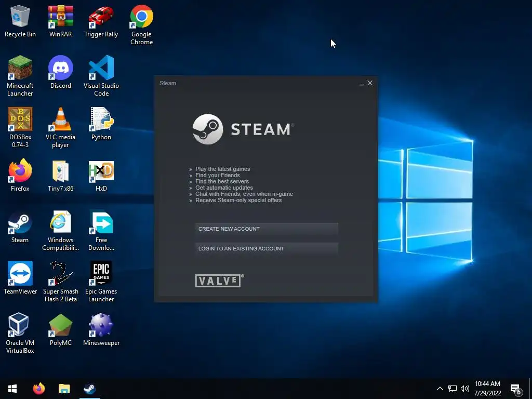This screenshot has height=399, width=532.
Task: Select the Python desktop icon
Action: point(101,124)
